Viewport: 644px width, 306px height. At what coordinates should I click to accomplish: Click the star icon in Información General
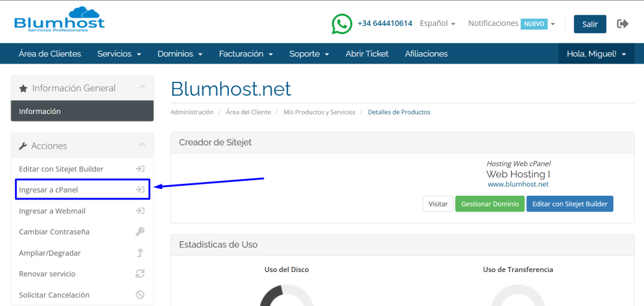pyautogui.click(x=23, y=88)
